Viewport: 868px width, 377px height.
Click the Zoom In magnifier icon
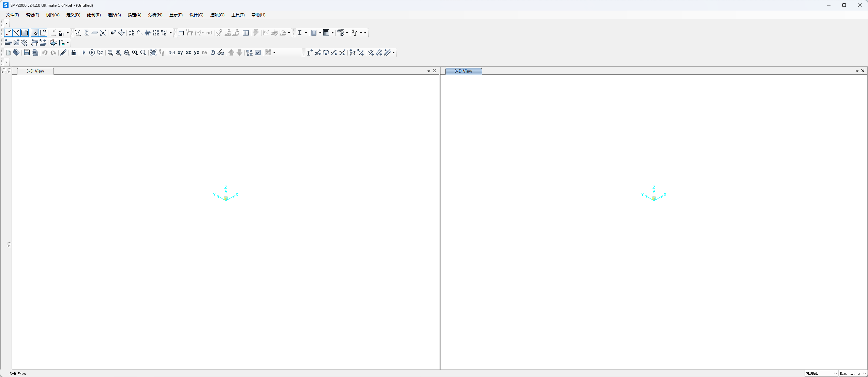click(135, 52)
